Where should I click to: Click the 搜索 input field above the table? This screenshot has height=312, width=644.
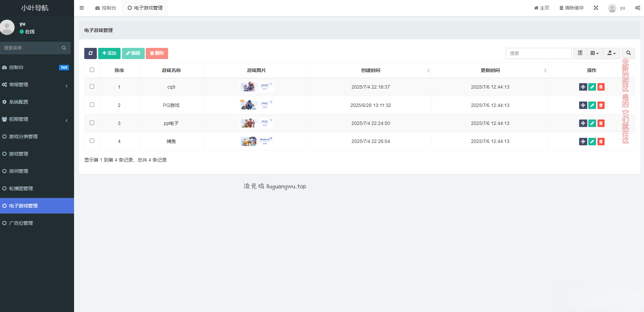pos(538,53)
